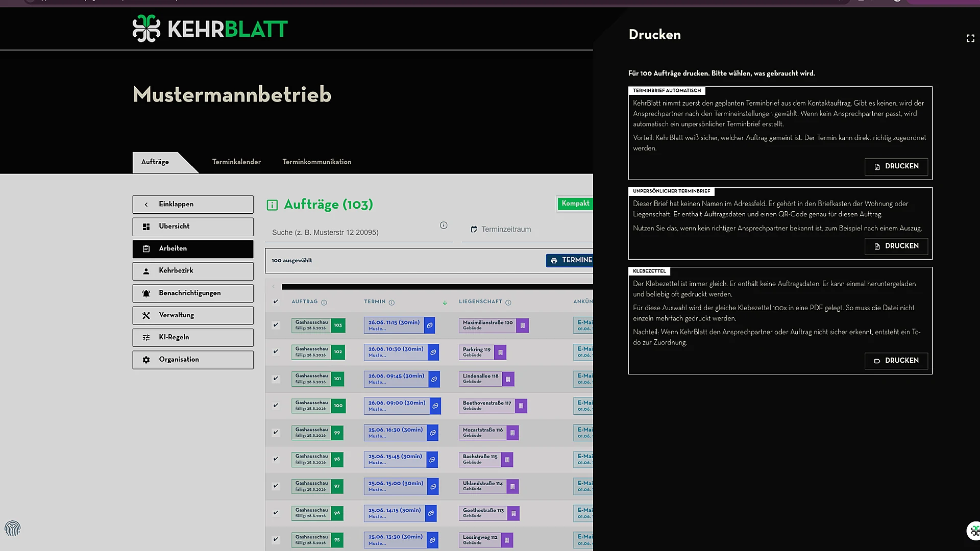Click the info icon beside LIEGENSCHAFT column header
The width and height of the screenshot is (980, 551).
[x=508, y=303]
